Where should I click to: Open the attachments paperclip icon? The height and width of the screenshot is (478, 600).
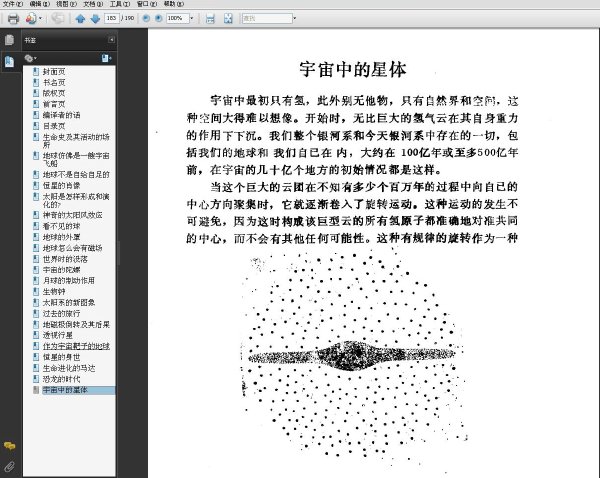click(x=10, y=467)
